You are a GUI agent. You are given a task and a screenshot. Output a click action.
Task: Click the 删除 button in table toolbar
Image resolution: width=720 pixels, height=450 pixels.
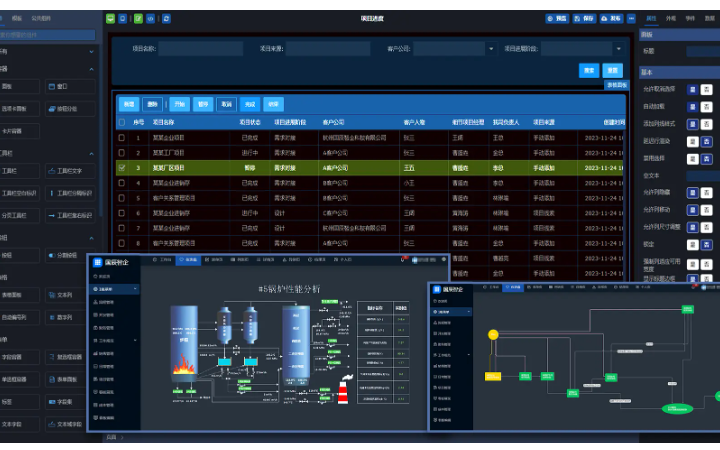coord(152,104)
